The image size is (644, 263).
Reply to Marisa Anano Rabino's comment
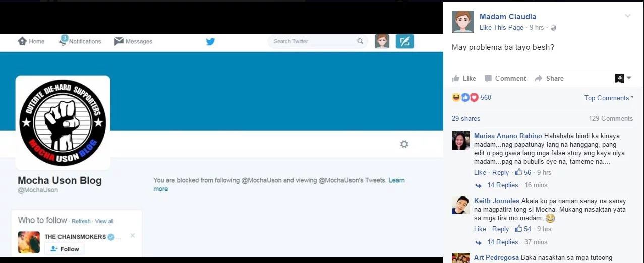(x=500, y=172)
